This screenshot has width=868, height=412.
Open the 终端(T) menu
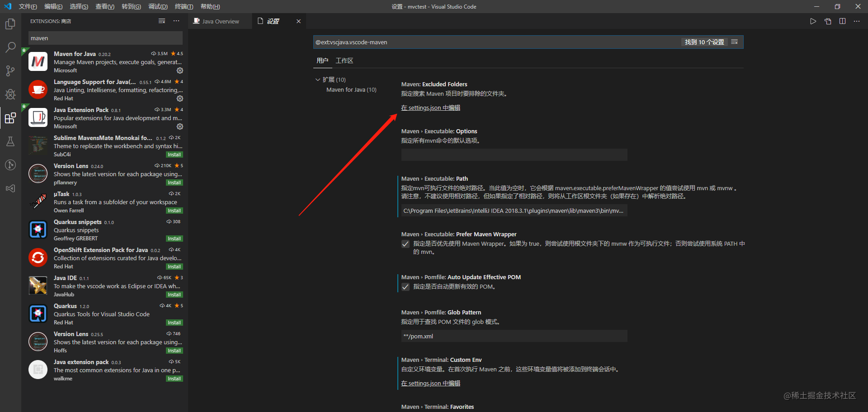tap(184, 6)
